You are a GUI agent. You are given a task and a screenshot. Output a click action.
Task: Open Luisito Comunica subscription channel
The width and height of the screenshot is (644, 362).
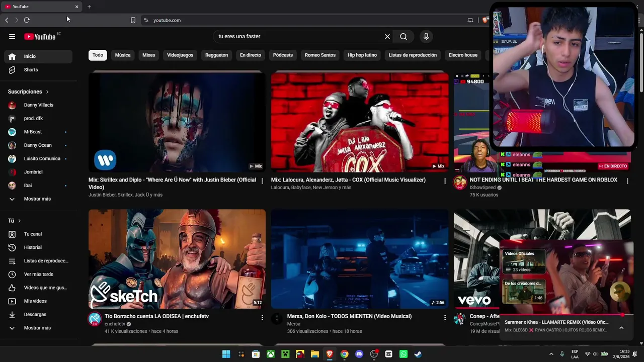[38, 158]
